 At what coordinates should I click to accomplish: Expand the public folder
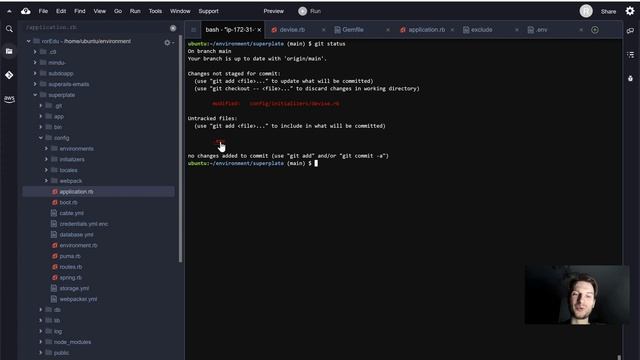41,353
